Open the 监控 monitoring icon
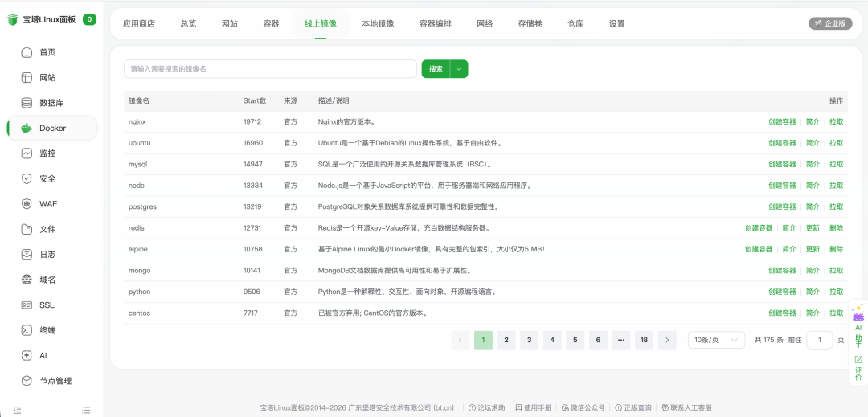 (x=27, y=153)
